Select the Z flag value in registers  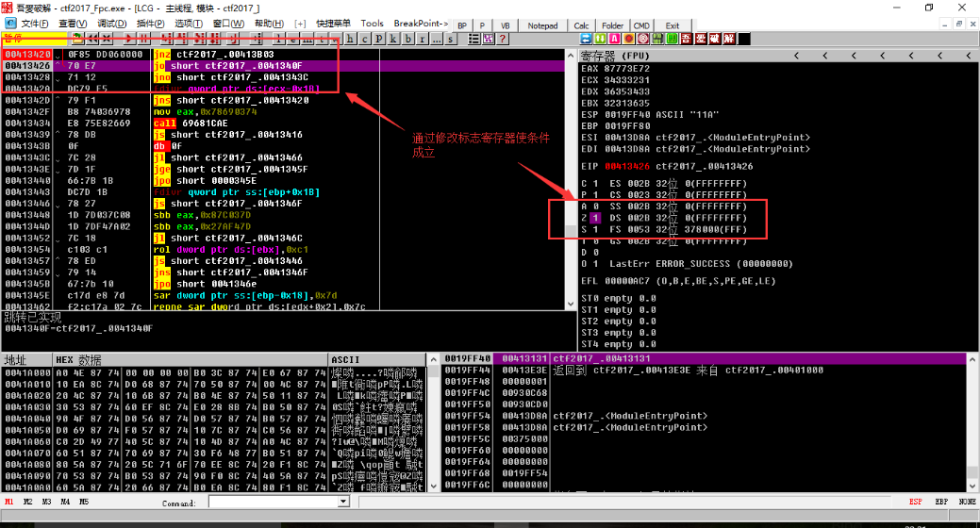[595, 218]
